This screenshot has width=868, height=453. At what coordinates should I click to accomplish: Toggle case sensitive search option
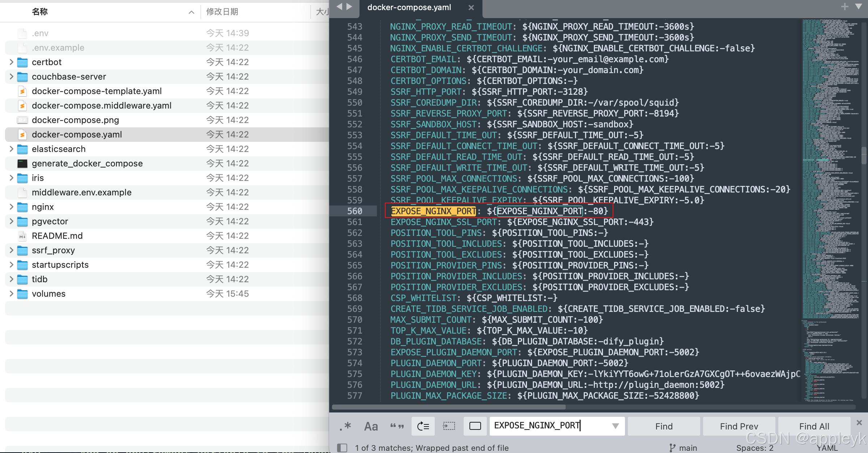pyautogui.click(x=371, y=426)
